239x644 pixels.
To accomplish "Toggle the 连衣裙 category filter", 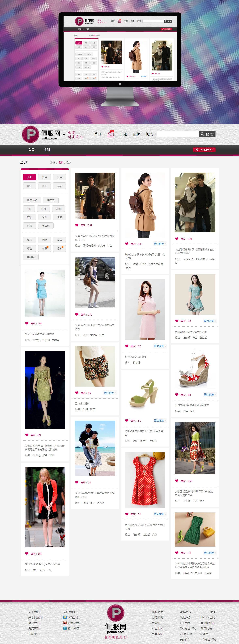I will [50, 200].
